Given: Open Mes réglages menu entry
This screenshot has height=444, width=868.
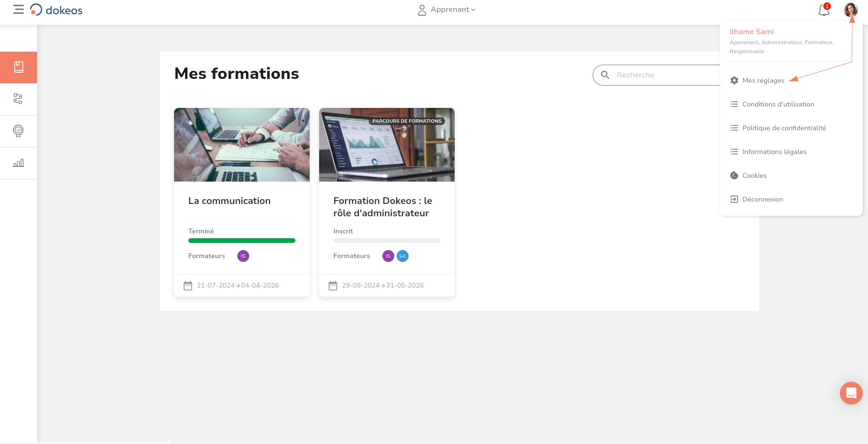Looking at the screenshot, I should tap(763, 80).
